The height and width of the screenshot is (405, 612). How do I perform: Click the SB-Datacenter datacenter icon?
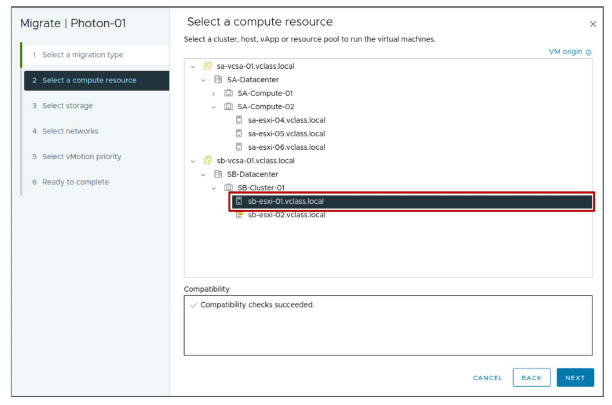coord(218,174)
